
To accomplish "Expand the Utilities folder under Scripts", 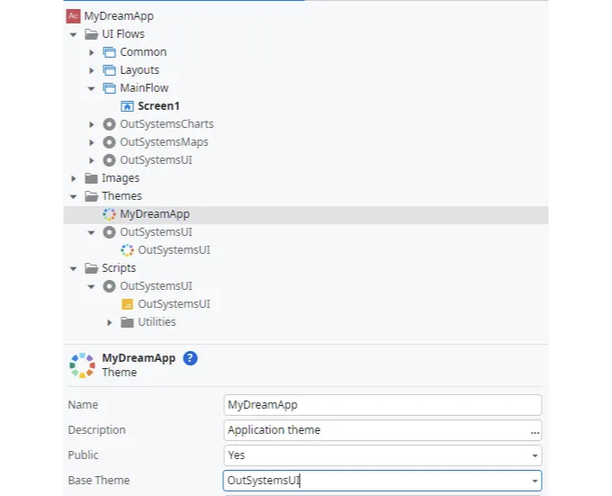I will tap(109, 322).
